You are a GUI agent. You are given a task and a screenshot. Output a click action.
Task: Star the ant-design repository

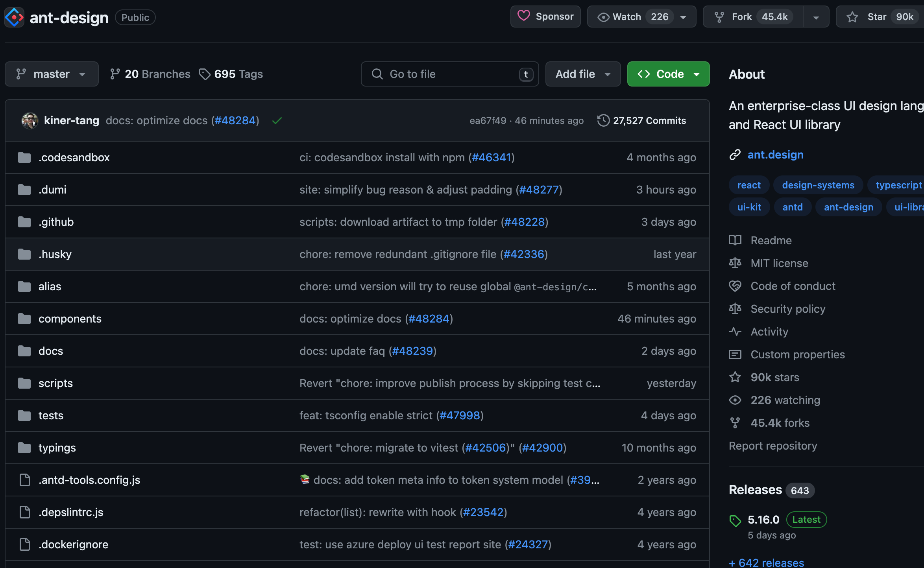pos(880,17)
